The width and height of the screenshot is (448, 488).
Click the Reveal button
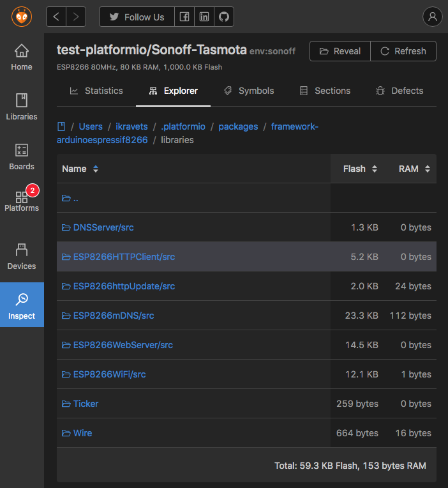[340, 51]
